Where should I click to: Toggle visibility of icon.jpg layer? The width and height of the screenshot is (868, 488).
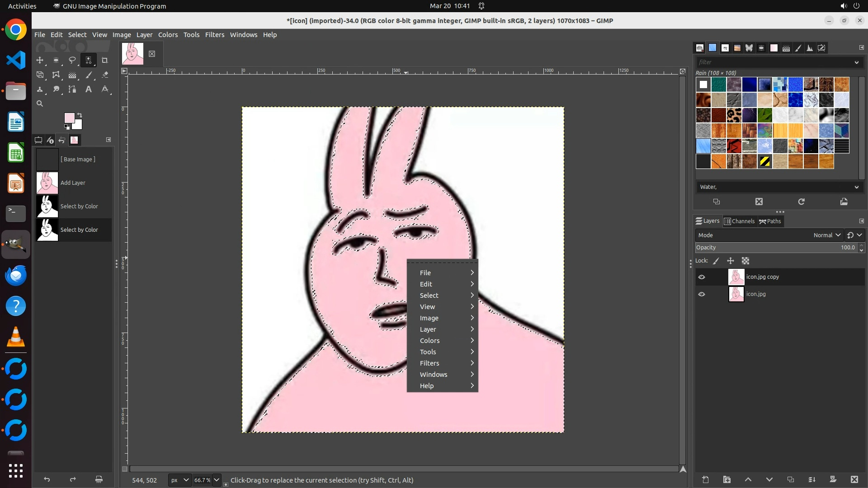pyautogui.click(x=702, y=294)
